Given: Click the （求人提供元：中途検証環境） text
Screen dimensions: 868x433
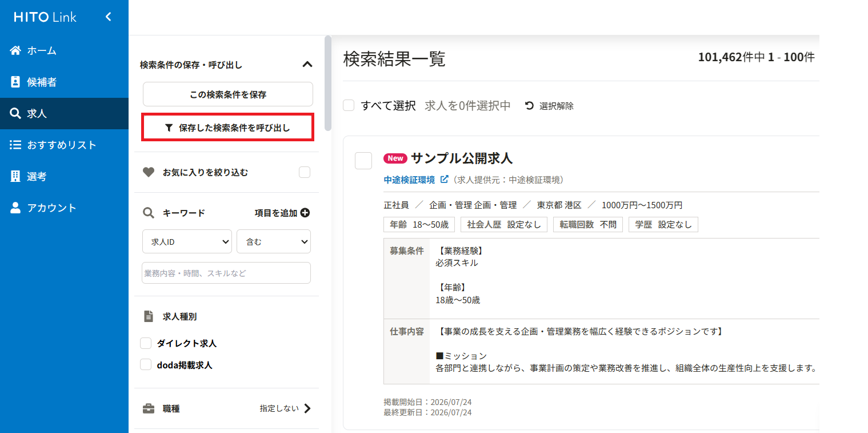Looking at the screenshot, I should [509, 180].
